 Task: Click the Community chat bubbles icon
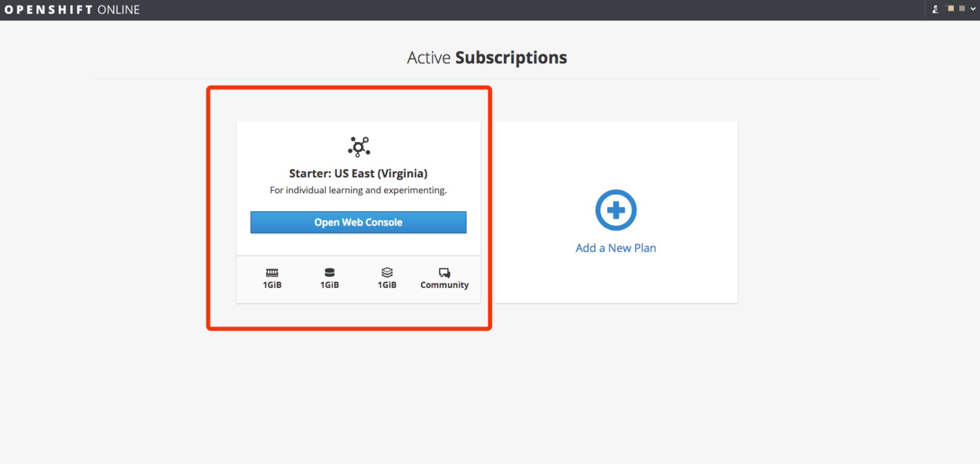click(444, 272)
